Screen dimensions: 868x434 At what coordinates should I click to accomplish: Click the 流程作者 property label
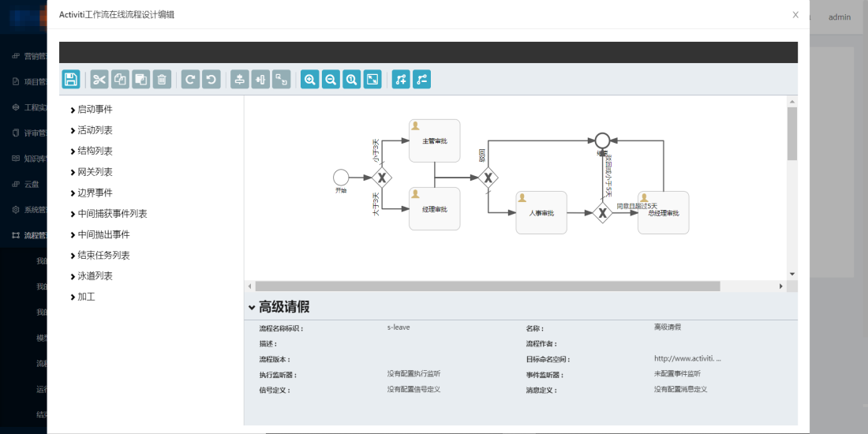(x=541, y=344)
